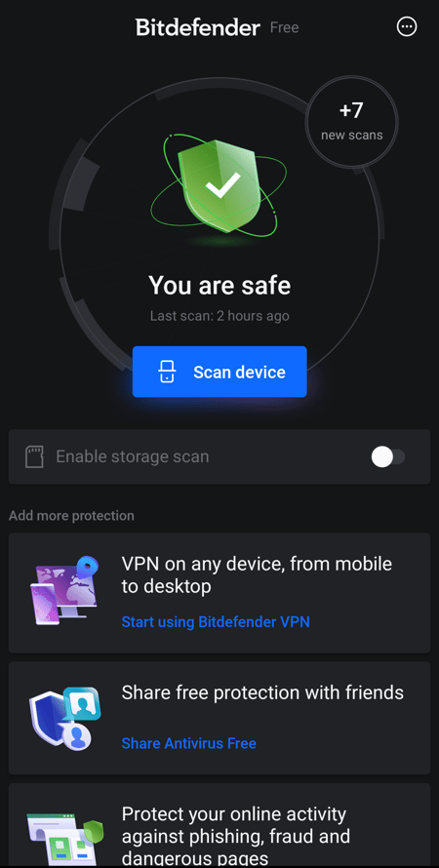The width and height of the screenshot is (439, 868).
Task: Tap the Last scan: 2 hours ago text
Action: (219, 316)
